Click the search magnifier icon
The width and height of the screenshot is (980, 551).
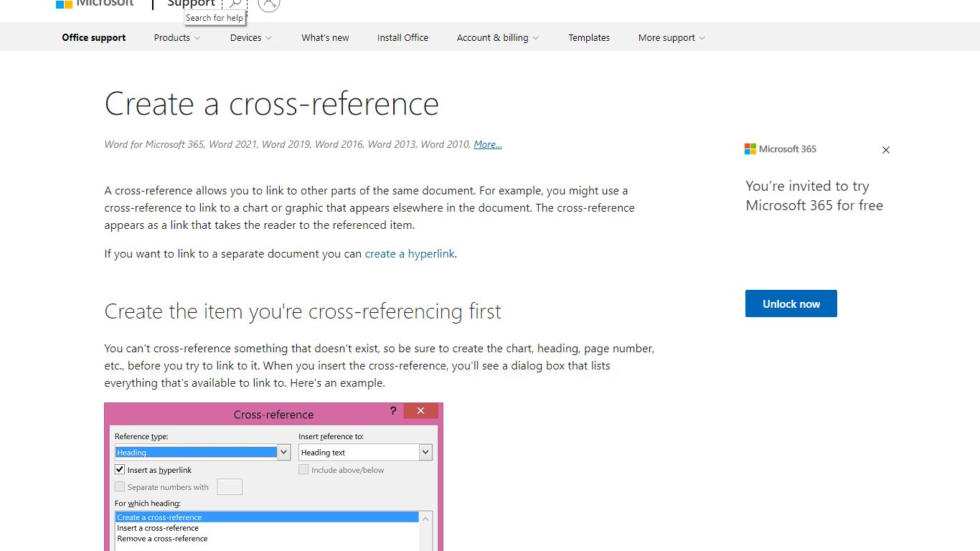click(x=235, y=4)
